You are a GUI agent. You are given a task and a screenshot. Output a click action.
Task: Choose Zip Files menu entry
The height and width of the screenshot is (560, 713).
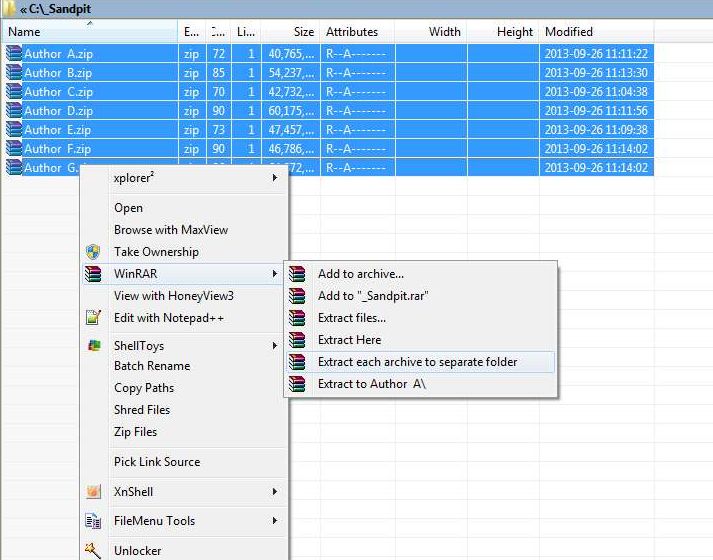tap(136, 432)
